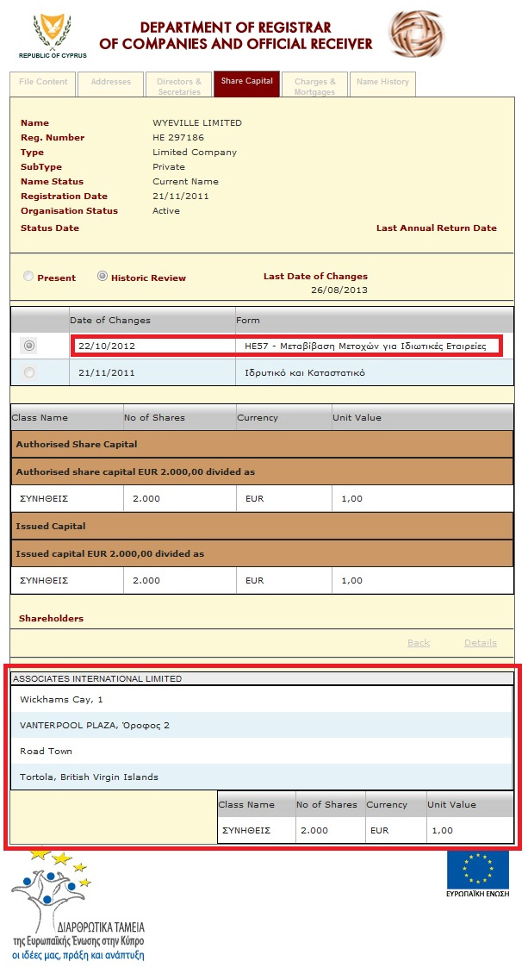Switch to the Addresses tab
The width and height of the screenshot is (528, 980).
[110, 83]
